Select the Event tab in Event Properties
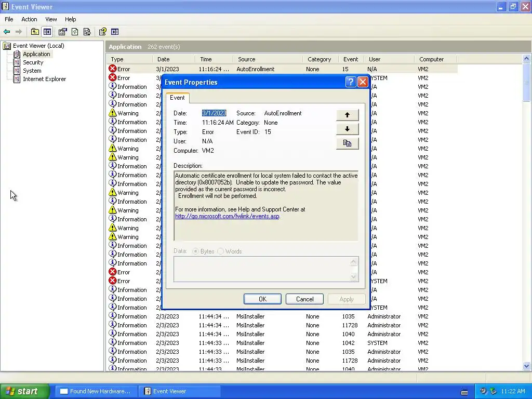 click(x=178, y=98)
